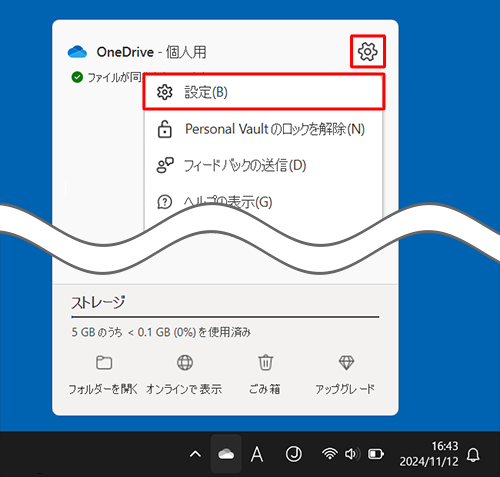
Task: Click the ストレージ heading text
Action: 98,303
